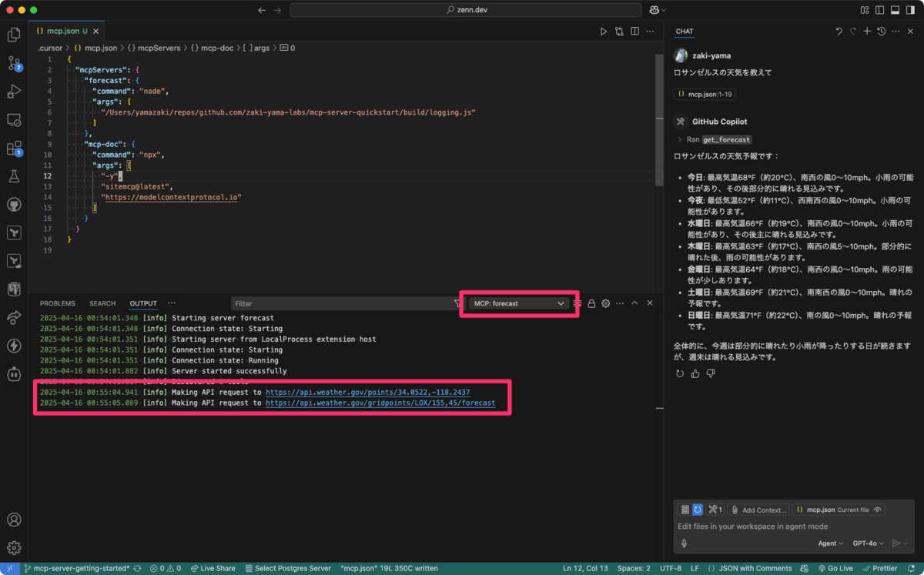Click Run triangle icon in editor title

(604, 32)
